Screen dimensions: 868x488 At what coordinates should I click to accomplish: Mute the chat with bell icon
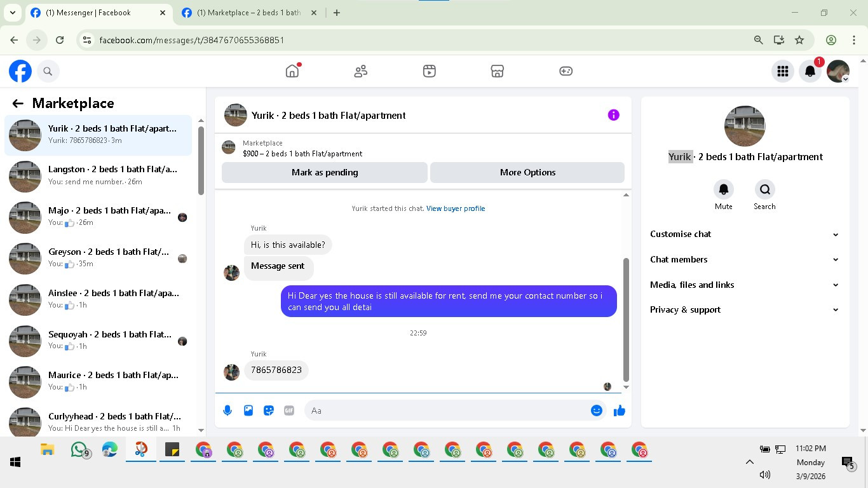click(x=723, y=189)
